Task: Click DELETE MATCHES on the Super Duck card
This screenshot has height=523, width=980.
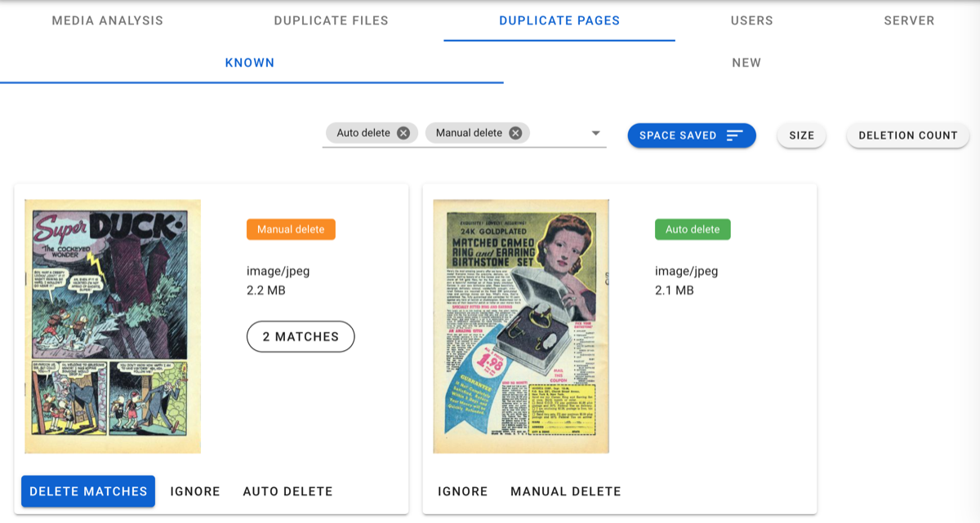Action: pos(87,491)
